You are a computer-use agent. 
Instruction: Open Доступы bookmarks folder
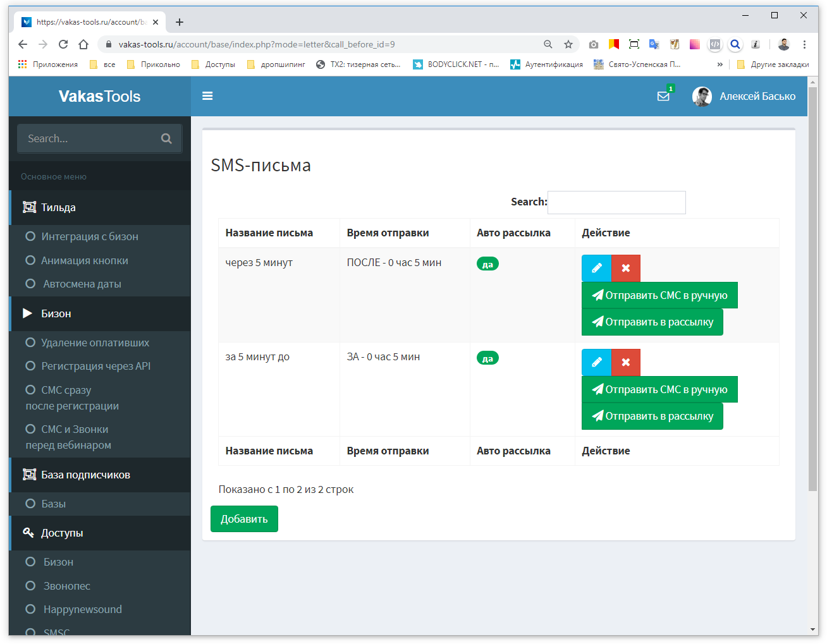click(x=213, y=64)
